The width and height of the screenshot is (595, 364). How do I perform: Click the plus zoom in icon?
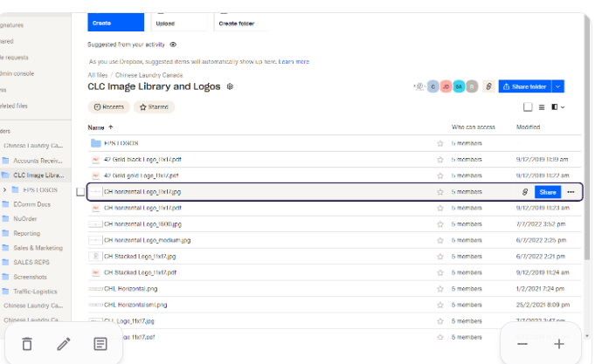click(559, 344)
